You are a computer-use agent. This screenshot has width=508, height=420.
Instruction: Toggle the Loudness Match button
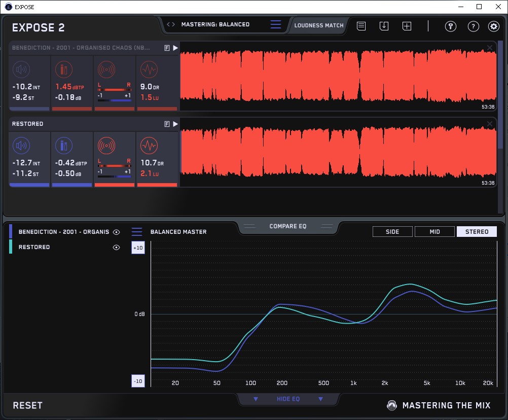319,25
